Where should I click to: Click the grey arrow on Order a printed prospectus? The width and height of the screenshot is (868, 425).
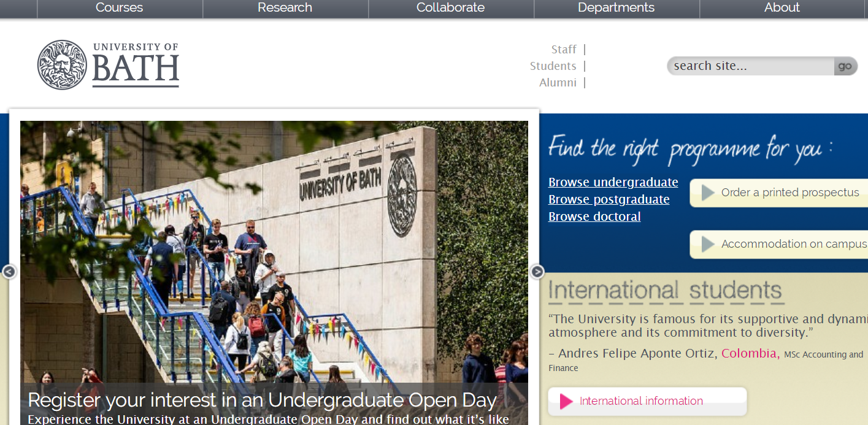pyautogui.click(x=708, y=193)
